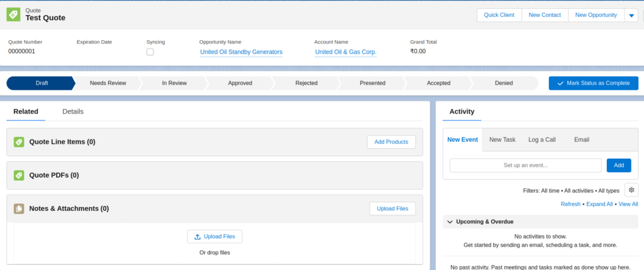Click the green Quote header icon
This screenshot has height=270, width=644.
(x=13, y=15)
